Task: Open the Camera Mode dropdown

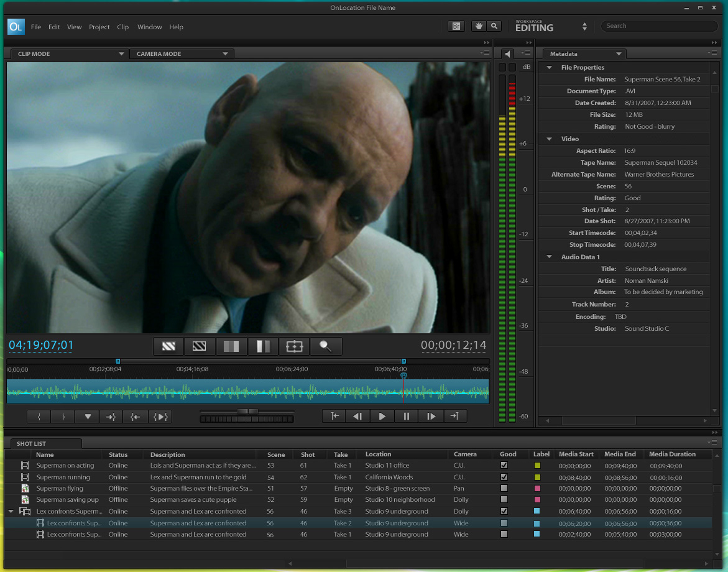Action: [x=225, y=54]
